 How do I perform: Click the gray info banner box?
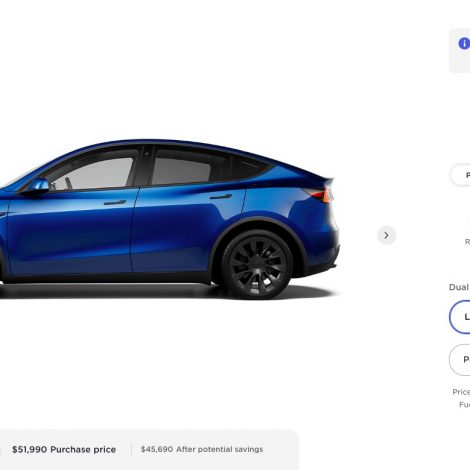tap(460, 51)
